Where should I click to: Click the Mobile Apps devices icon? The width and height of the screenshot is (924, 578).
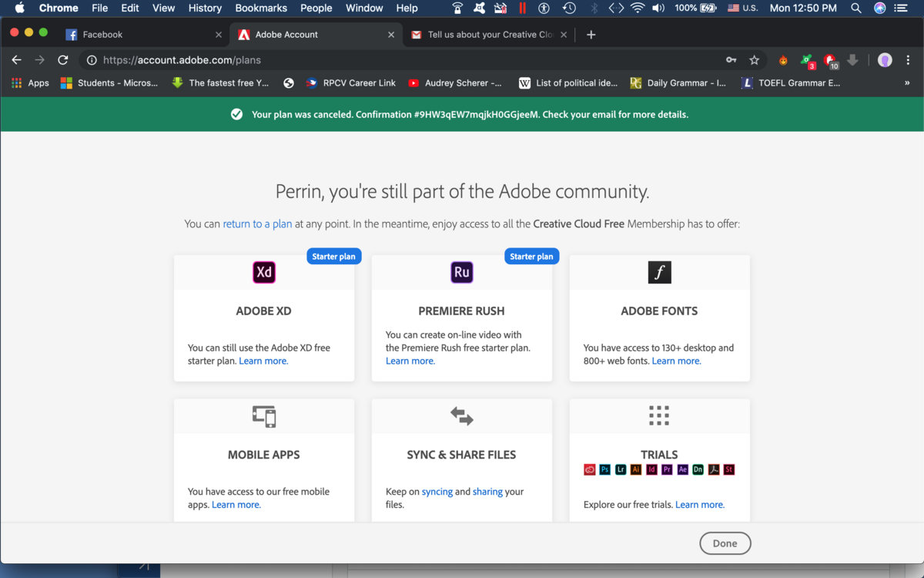pos(264,416)
